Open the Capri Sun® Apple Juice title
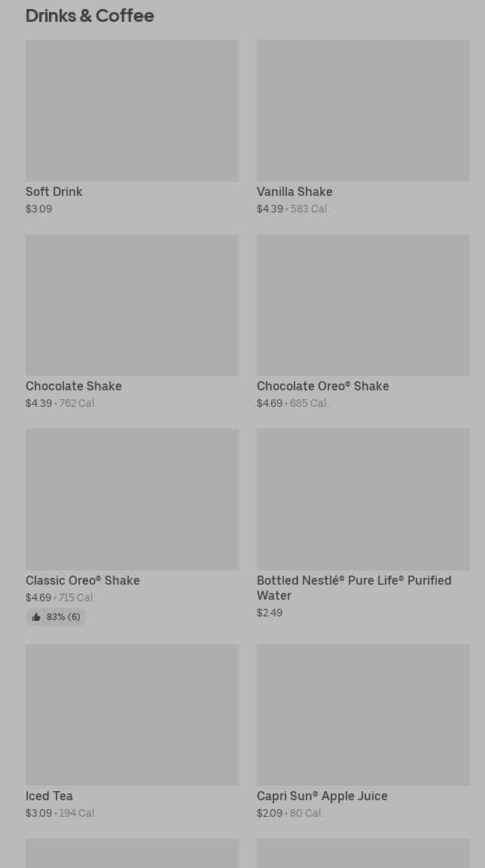 coord(322,796)
